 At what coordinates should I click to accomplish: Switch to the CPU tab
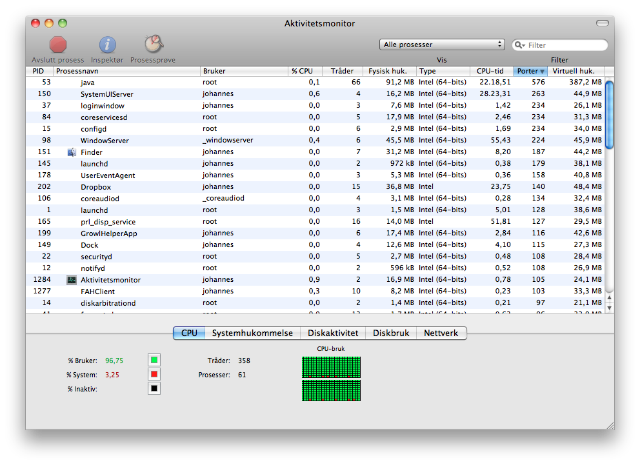point(189,333)
